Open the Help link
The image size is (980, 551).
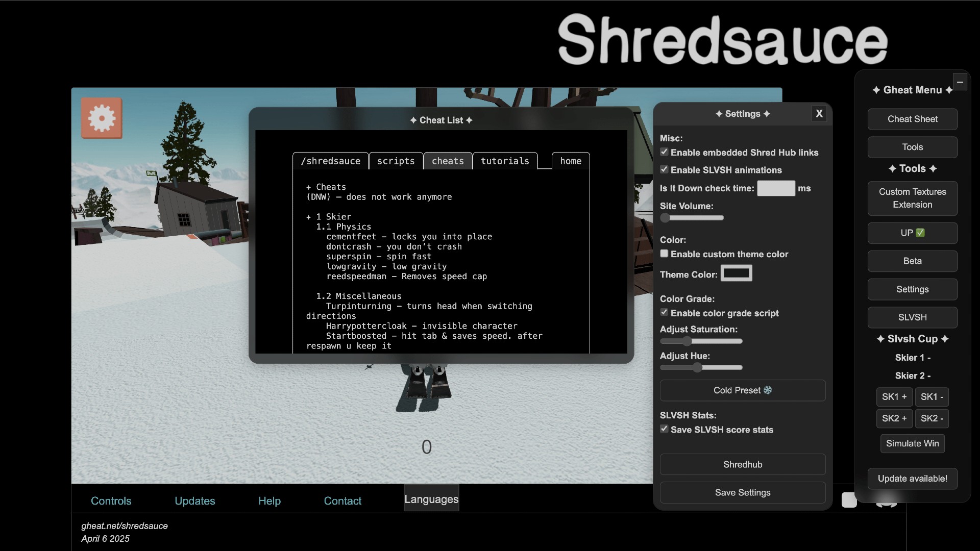pyautogui.click(x=269, y=501)
